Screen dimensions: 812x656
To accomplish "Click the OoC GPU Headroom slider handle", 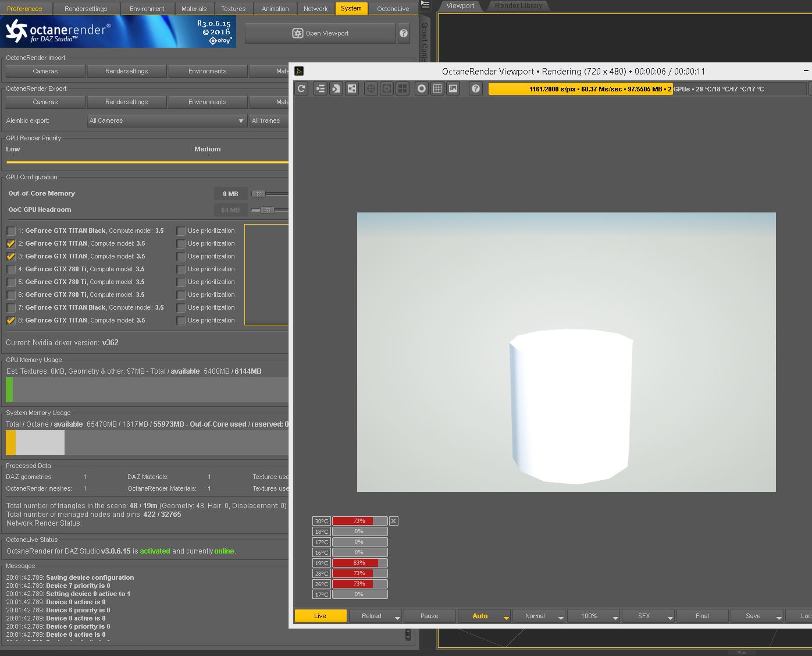I will pos(267,210).
